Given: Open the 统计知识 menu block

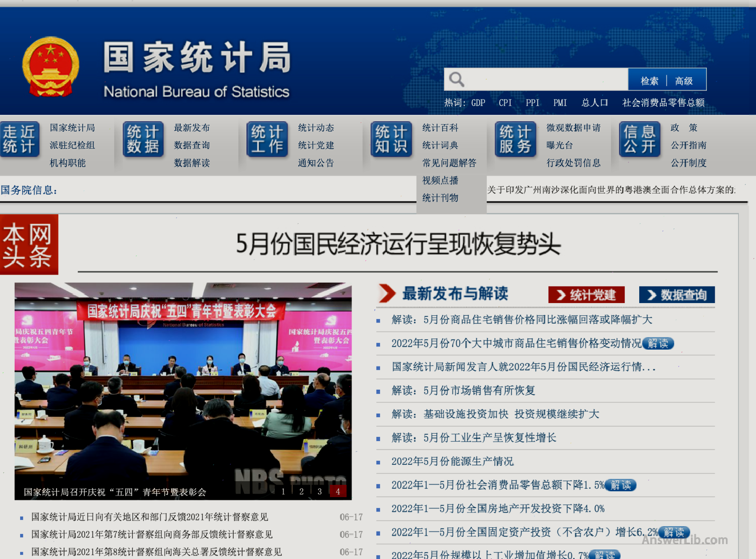Looking at the screenshot, I should 392,139.
